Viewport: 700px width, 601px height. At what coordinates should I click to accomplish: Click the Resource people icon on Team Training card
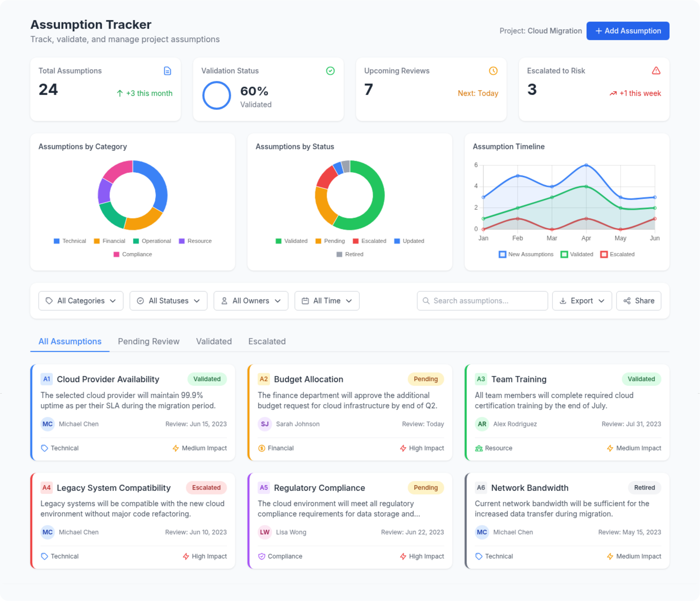click(479, 448)
